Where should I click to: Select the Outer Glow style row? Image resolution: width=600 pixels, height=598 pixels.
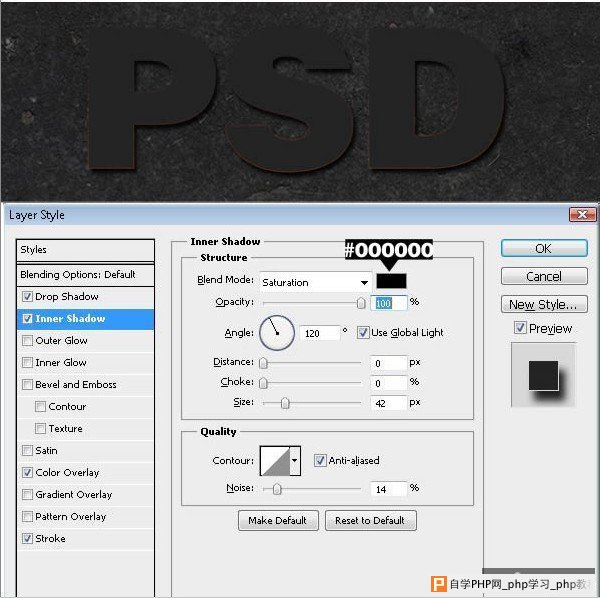85,341
